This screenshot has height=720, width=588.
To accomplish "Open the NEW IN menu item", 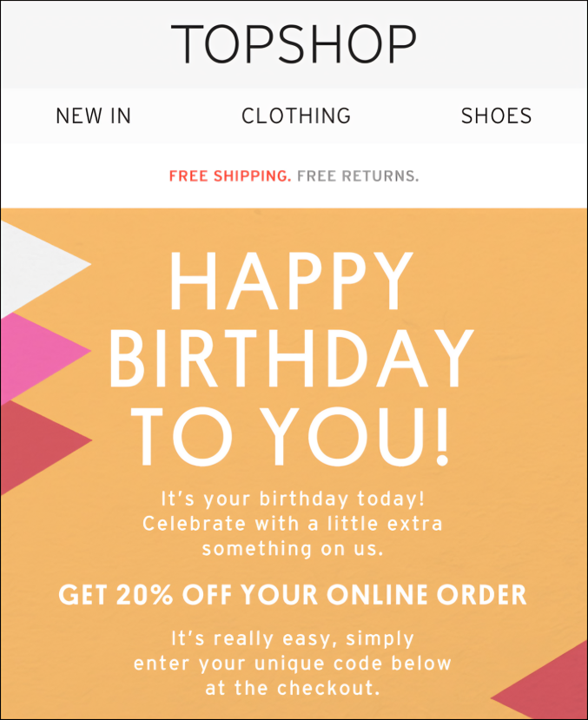I will (93, 116).
